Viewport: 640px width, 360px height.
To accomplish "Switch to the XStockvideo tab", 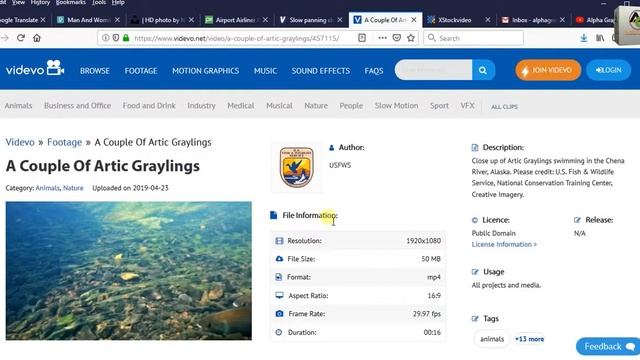I will click(454, 20).
